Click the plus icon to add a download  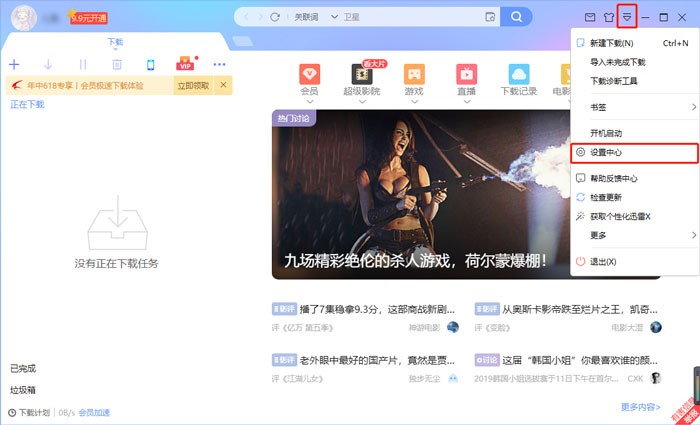click(14, 65)
